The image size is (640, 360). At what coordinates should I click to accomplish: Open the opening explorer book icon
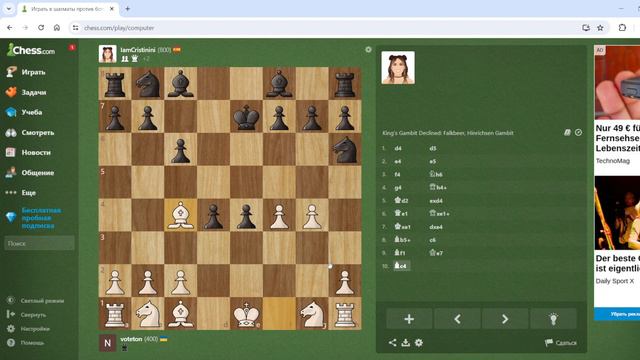(567, 132)
